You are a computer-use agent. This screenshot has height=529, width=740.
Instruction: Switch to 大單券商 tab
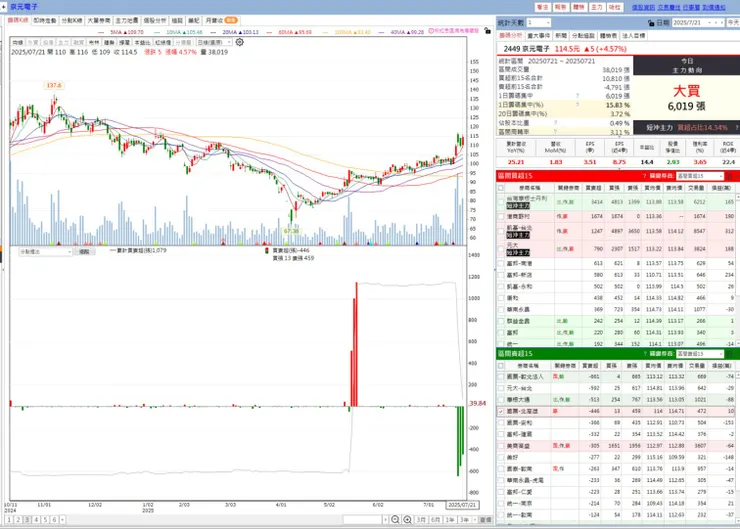click(99, 20)
